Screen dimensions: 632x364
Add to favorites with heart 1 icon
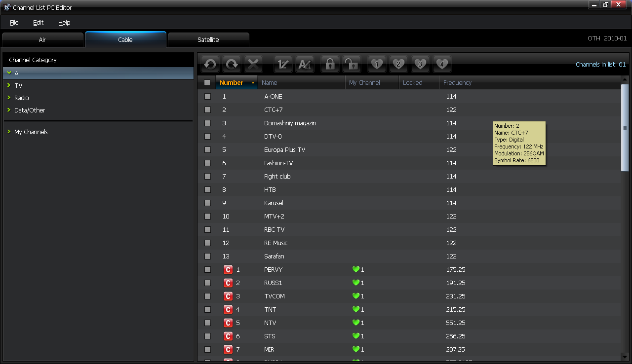click(x=377, y=64)
